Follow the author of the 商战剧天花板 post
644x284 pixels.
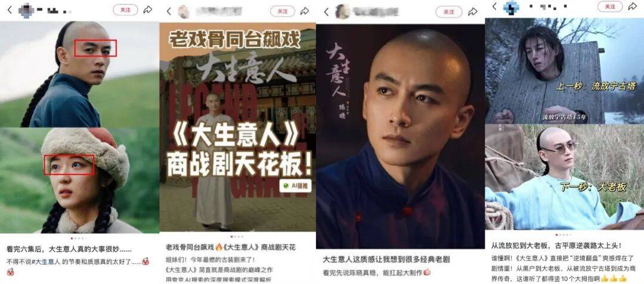click(x=283, y=11)
